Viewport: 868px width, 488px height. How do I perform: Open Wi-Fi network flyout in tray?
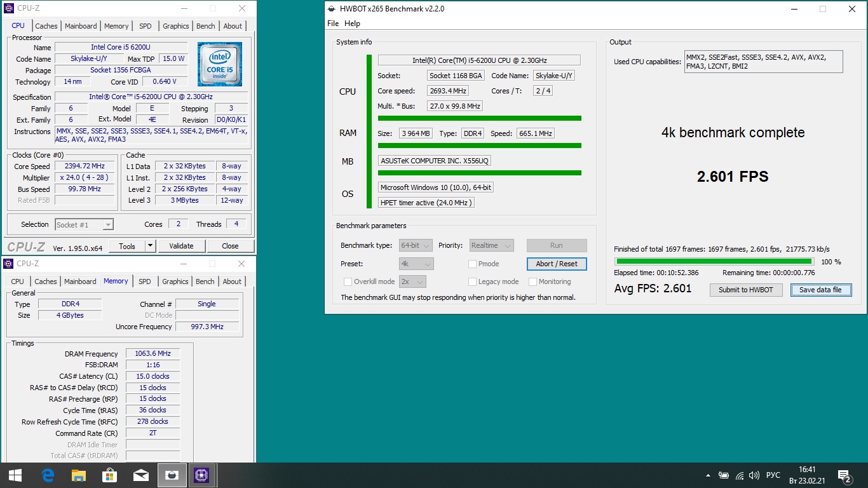[740, 475]
